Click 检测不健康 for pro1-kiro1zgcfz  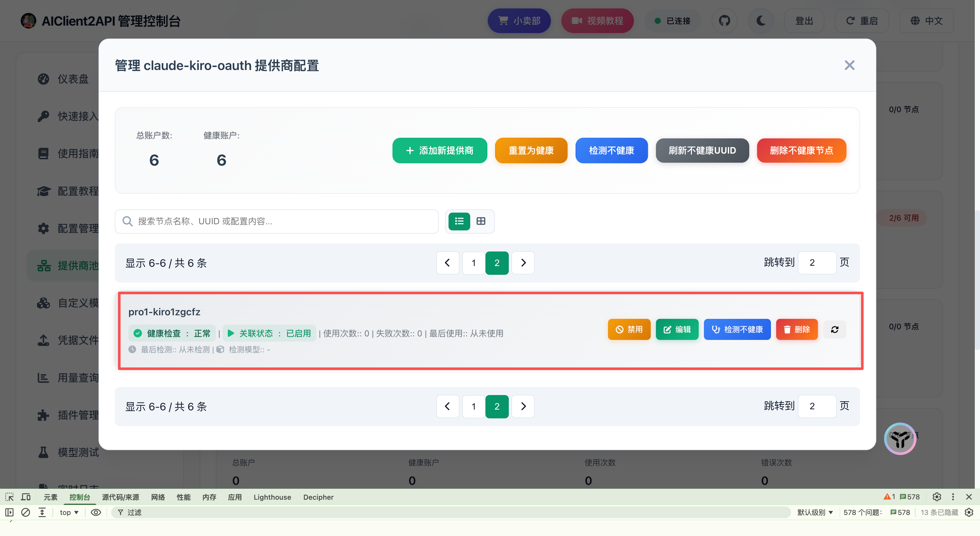pyautogui.click(x=737, y=329)
